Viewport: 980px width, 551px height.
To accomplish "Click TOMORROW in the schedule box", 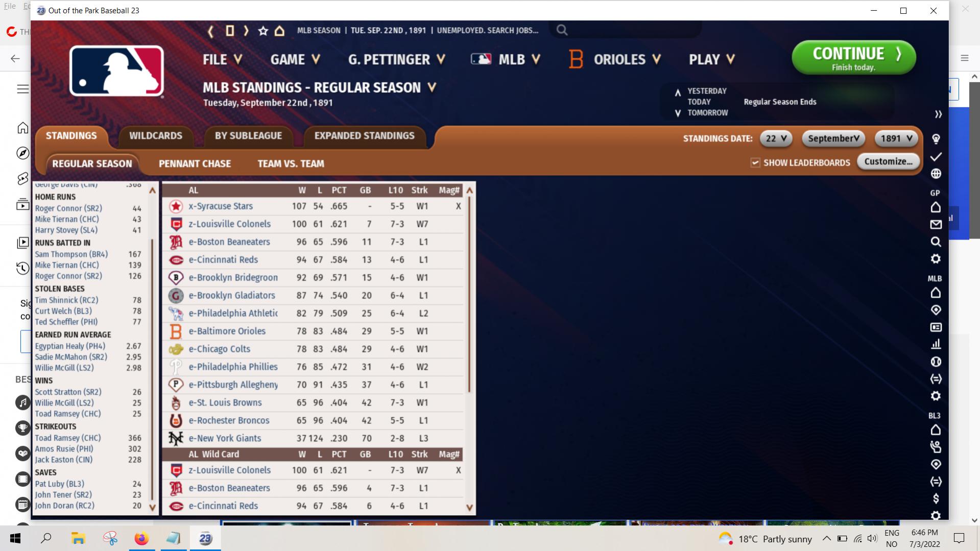I will click(x=707, y=113).
